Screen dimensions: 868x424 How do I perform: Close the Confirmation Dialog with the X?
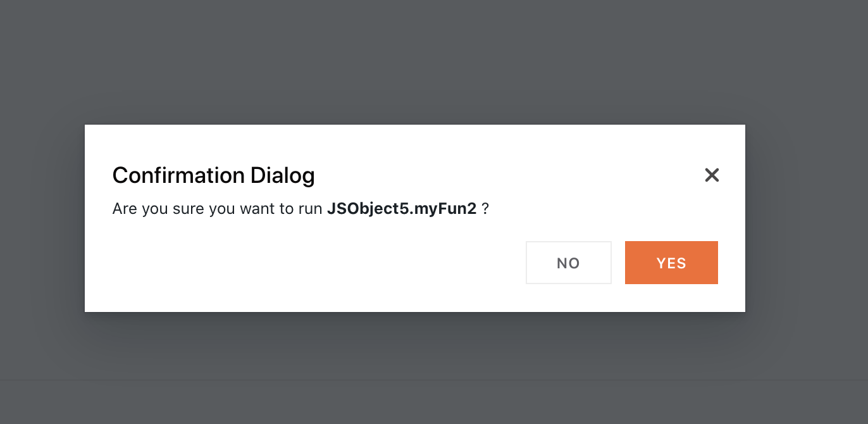click(x=712, y=175)
